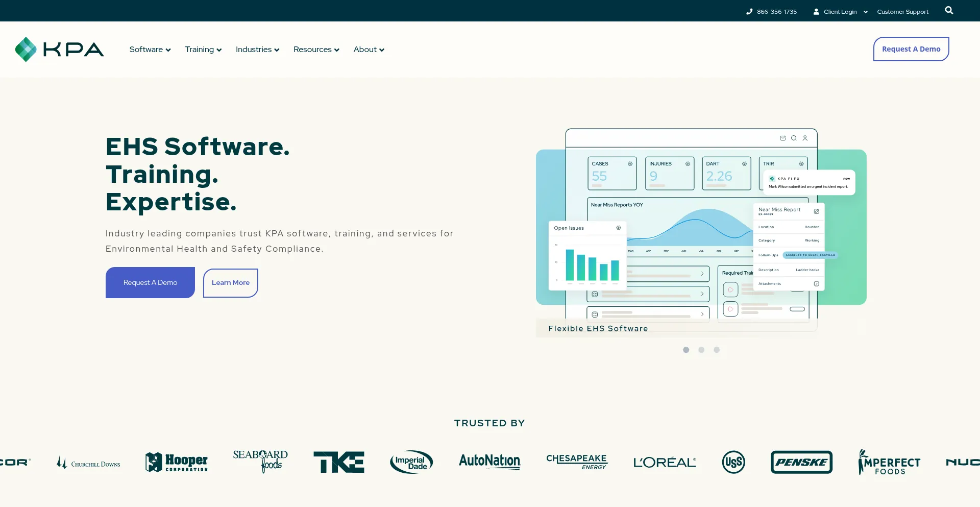Click the Hooper Corporation logo
The width and height of the screenshot is (980, 507).
(177, 462)
